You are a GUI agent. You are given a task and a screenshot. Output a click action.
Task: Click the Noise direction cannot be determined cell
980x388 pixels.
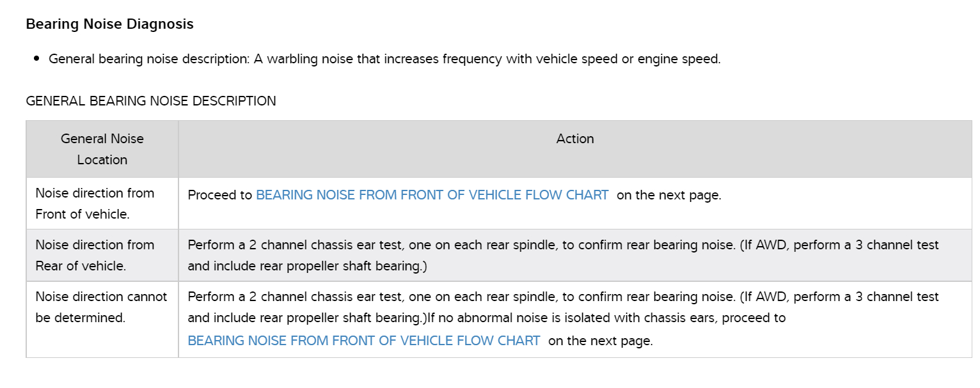click(x=101, y=307)
